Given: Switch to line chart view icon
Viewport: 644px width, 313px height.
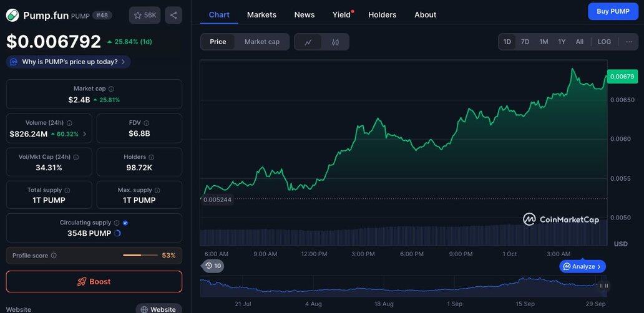Looking at the screenshot, I should click(308, 42).
